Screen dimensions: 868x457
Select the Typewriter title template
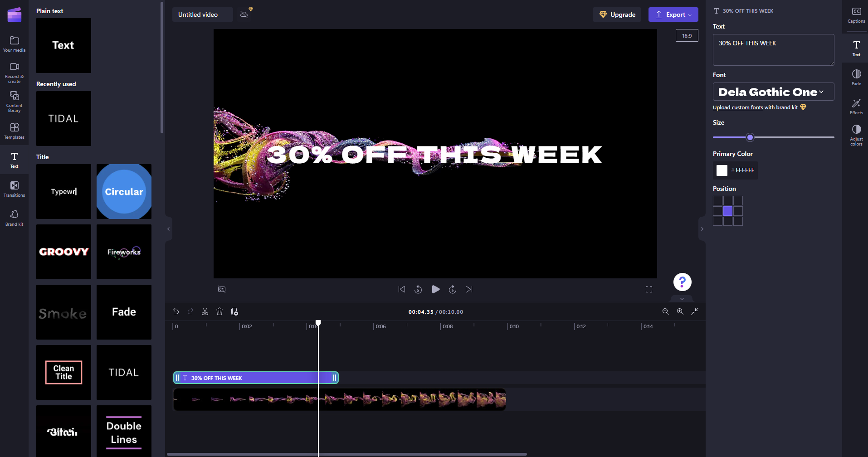tap(63, 191)
